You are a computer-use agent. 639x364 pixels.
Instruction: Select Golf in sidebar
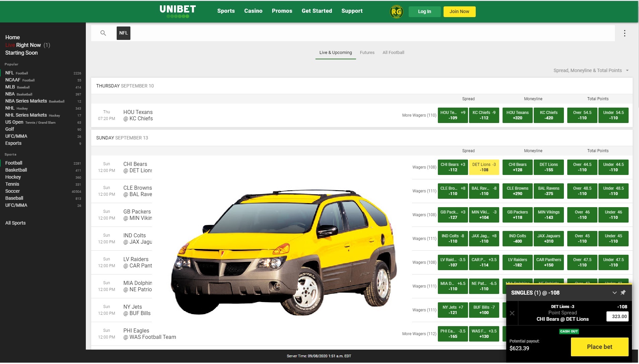point(43,129)
